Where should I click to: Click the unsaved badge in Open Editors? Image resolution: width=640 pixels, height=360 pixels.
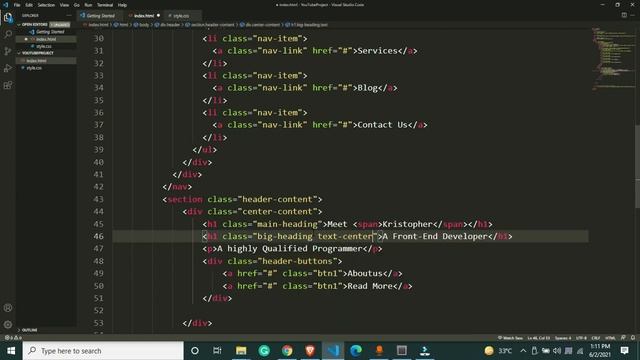coord(60,24)
